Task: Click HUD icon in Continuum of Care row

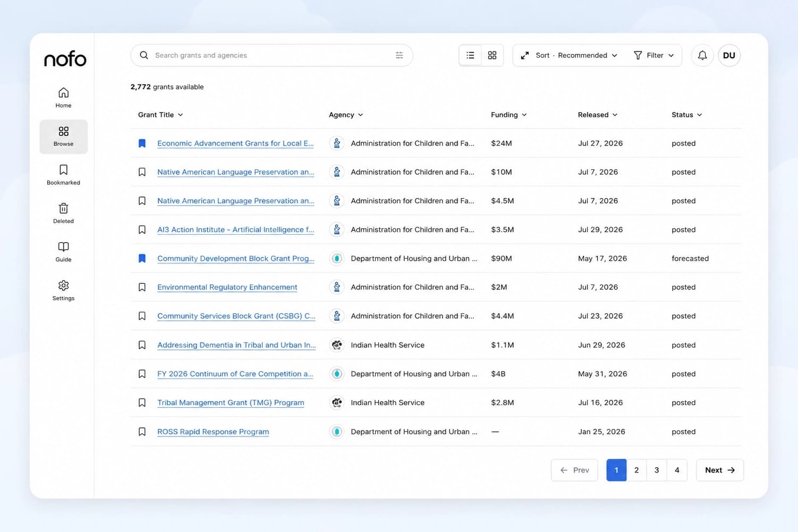Action: point(337,374)
